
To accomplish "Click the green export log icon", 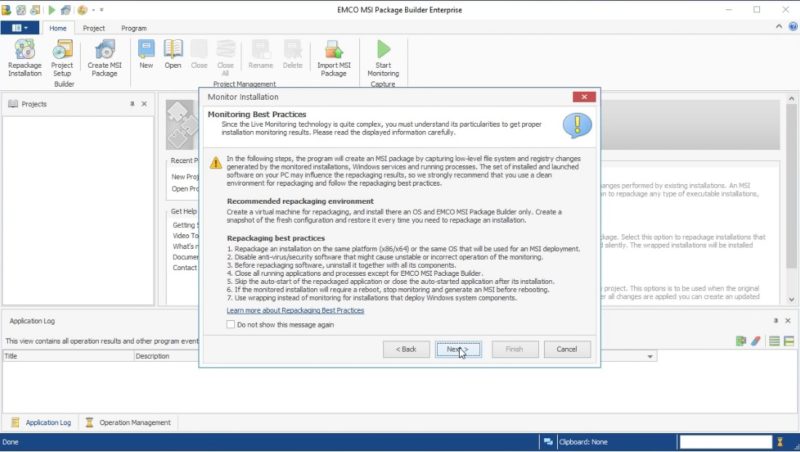I will [741, 341].
